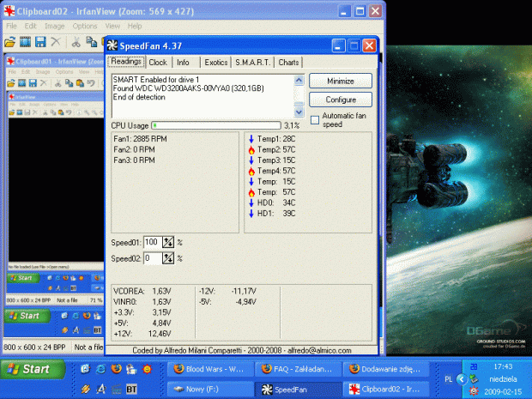The height and width of the screenshot is (399, 532).
Task: Click the Fan1: 2885 RPM reading
Action: point(140,139)
